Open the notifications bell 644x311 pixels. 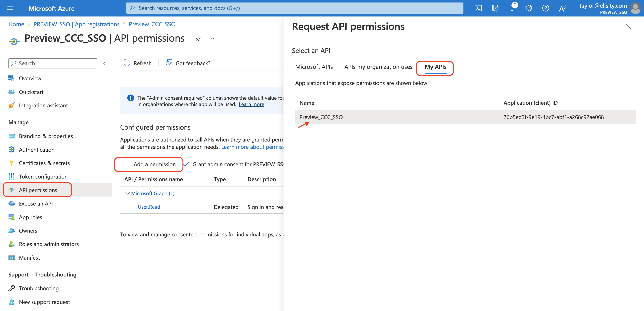pos(512,8)
